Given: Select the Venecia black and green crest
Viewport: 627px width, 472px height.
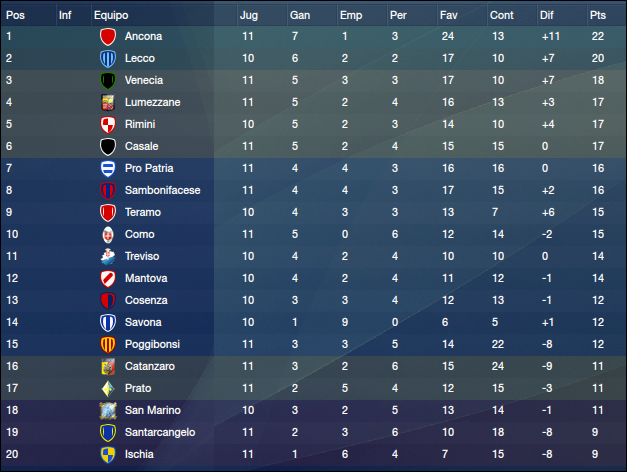Looking at the screenshot, I should click(x=108, y=80).
